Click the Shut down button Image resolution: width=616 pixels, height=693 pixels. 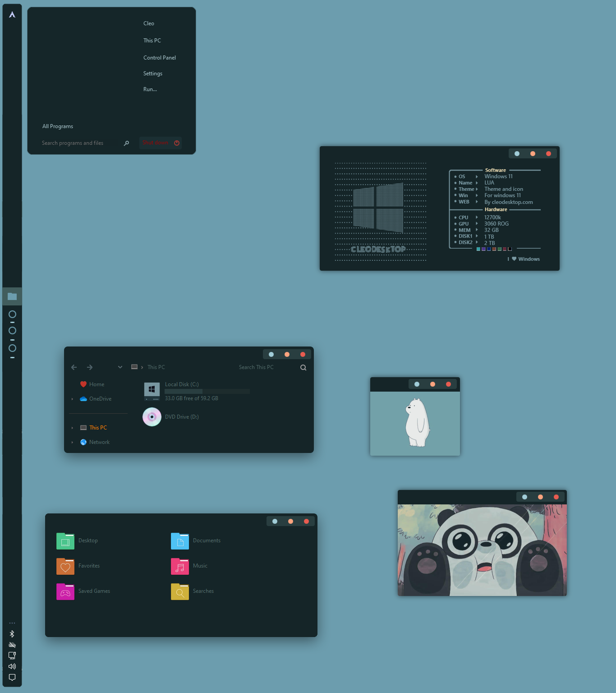pyautogui.click(x=161, y=143)
